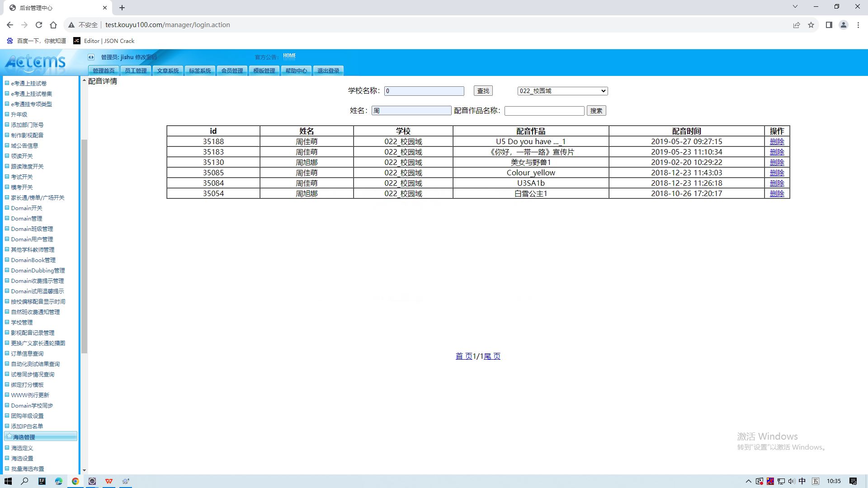Open the Windows notification center icon
Screen dimensions: 868x488
pos(853,481)
